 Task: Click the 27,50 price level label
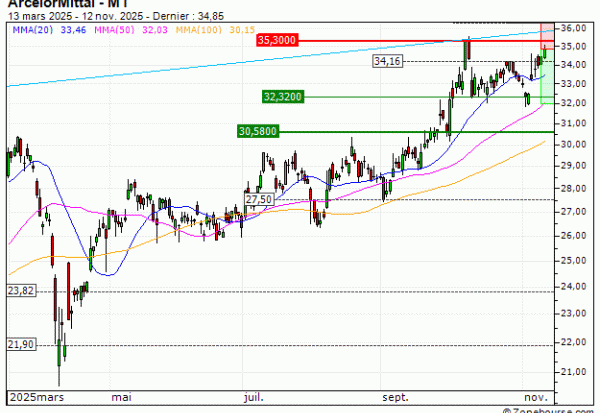click(259, 199)
